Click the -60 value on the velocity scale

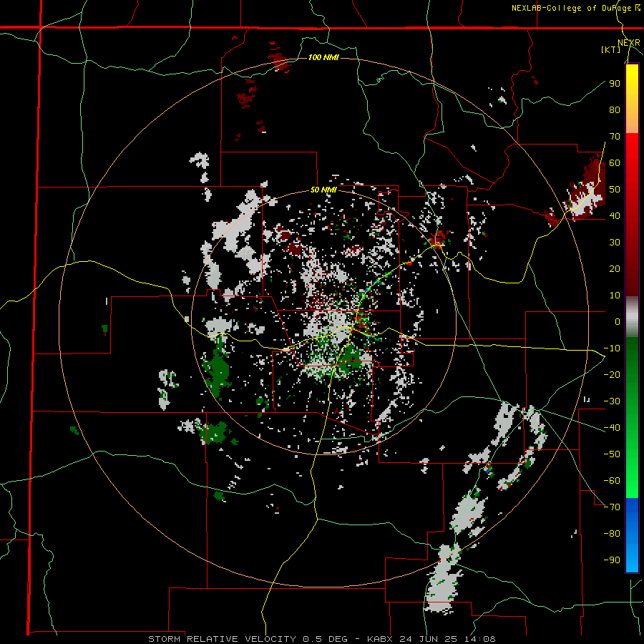point(612,481)
